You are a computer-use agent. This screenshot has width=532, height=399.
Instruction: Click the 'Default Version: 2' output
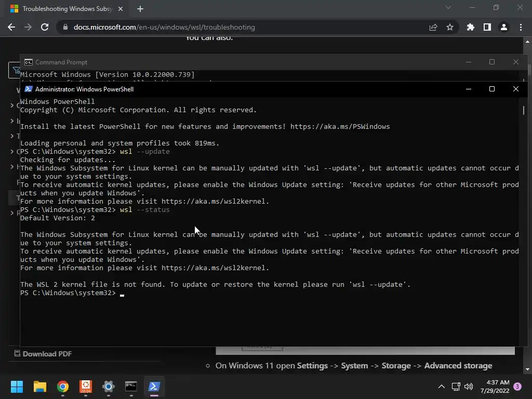(58, 218)
